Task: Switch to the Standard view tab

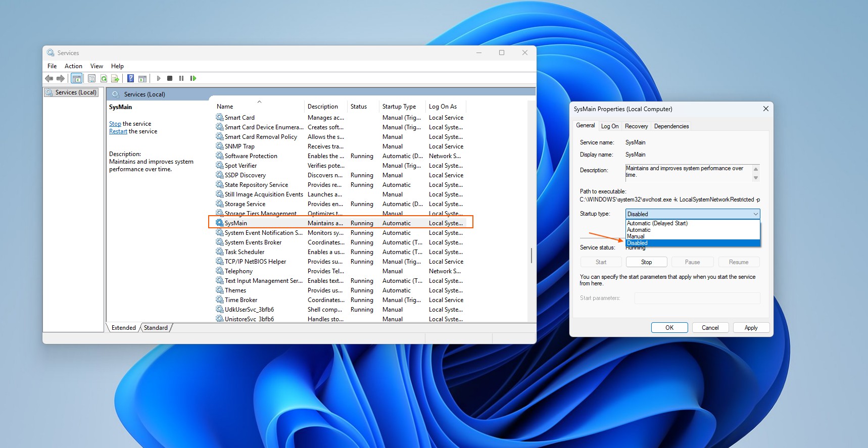Action: click(x=156, y=328)
